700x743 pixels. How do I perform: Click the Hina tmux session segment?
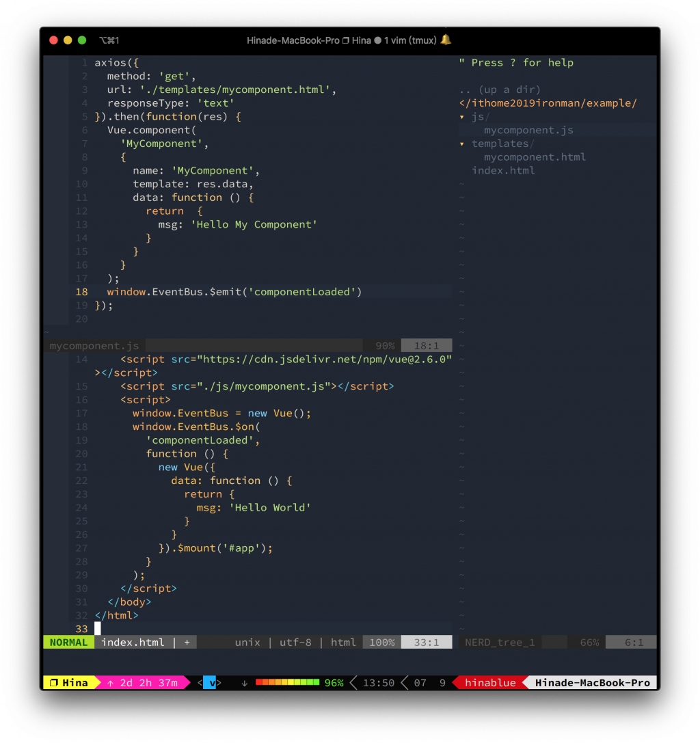coord(70,682)
